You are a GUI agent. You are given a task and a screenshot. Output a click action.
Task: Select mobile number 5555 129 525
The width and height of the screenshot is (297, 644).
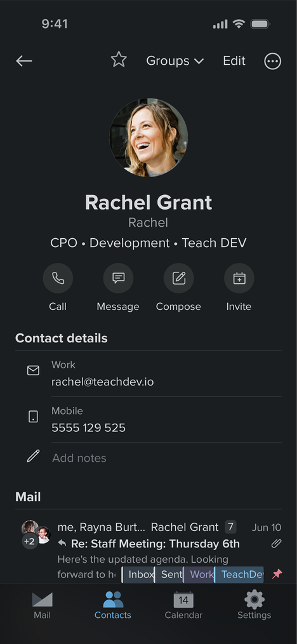point(89,428)
